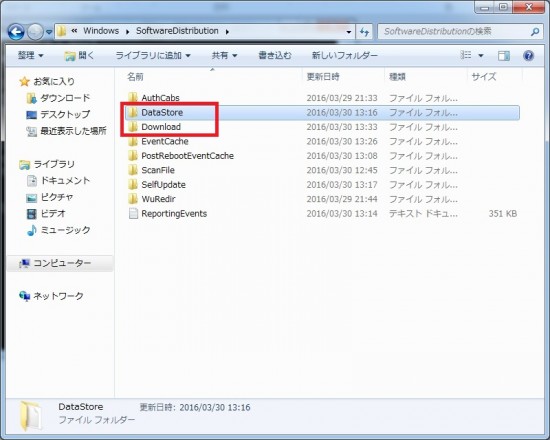Image resolution: width=550 pixels, height=440 pixels.
Task: Expand the address bar history dropdown
Action: point(349,32)
